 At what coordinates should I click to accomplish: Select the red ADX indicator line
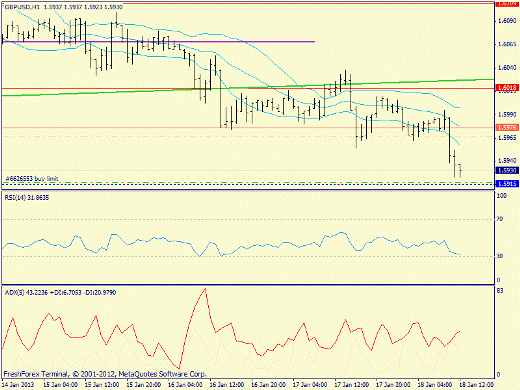(231, 329)
